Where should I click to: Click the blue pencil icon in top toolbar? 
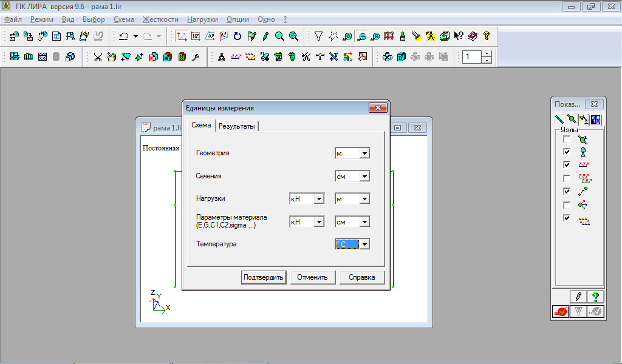(x=265, y=36)
